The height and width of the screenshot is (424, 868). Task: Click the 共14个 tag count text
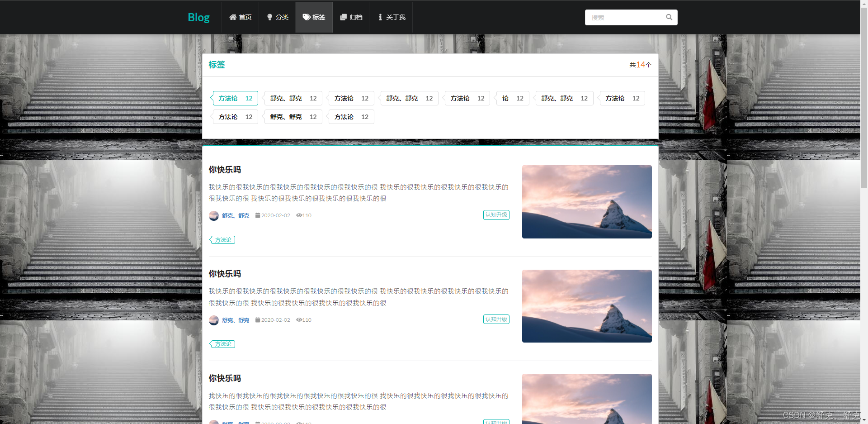pyautogui.click(x=641, y=65)
